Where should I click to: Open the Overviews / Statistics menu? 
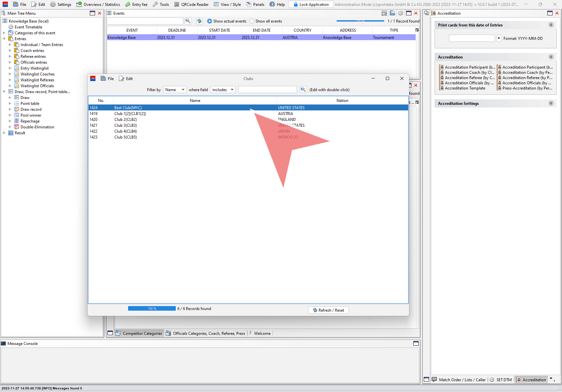click(x=98, y=4)
